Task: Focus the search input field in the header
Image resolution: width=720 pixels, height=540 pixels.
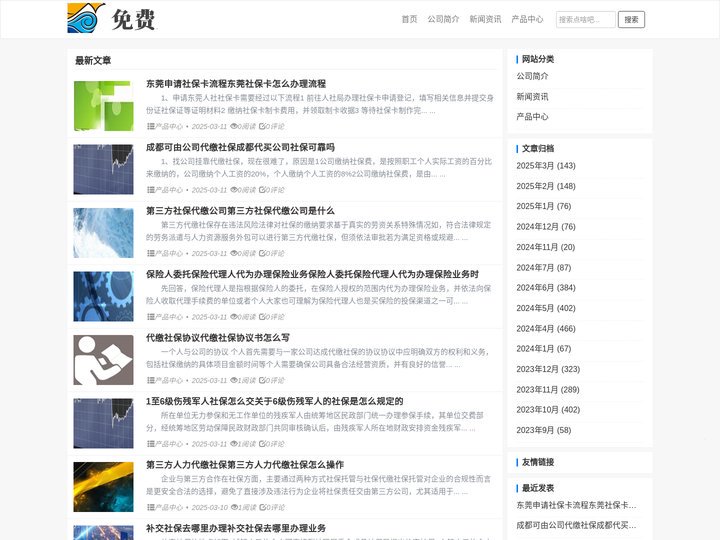Action: (585, 19)
